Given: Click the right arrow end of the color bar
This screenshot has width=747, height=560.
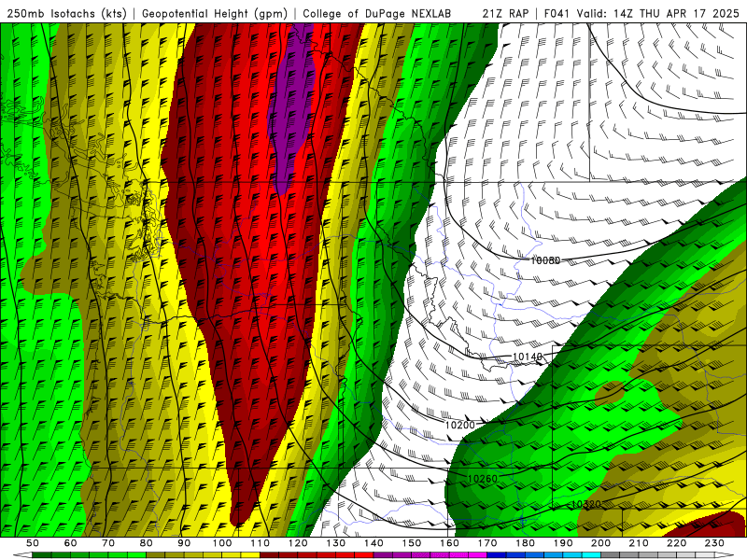Looking at the screenshot, I should [x=725, y=555].
